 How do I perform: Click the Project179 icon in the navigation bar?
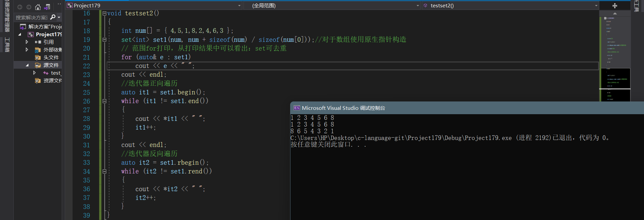pyautogui.click(x=70, y=5)
